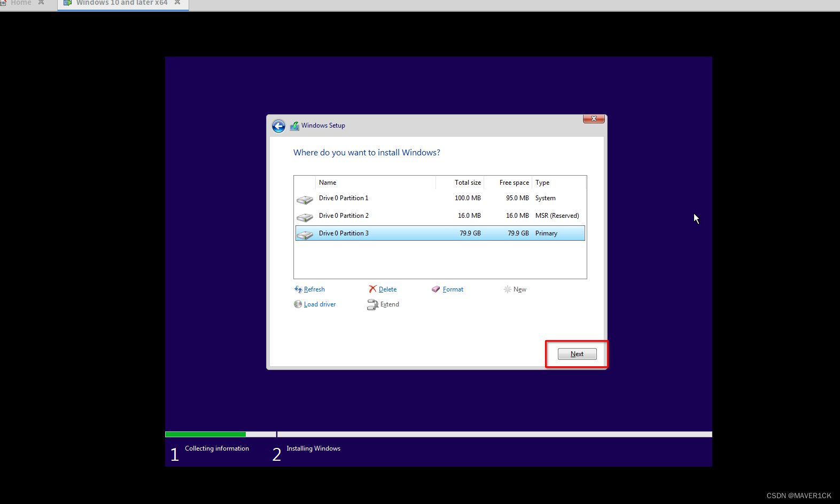This screenshot has width=840, height=504.
Task: Click the Installing Windows step label
Action: (313, 448)
